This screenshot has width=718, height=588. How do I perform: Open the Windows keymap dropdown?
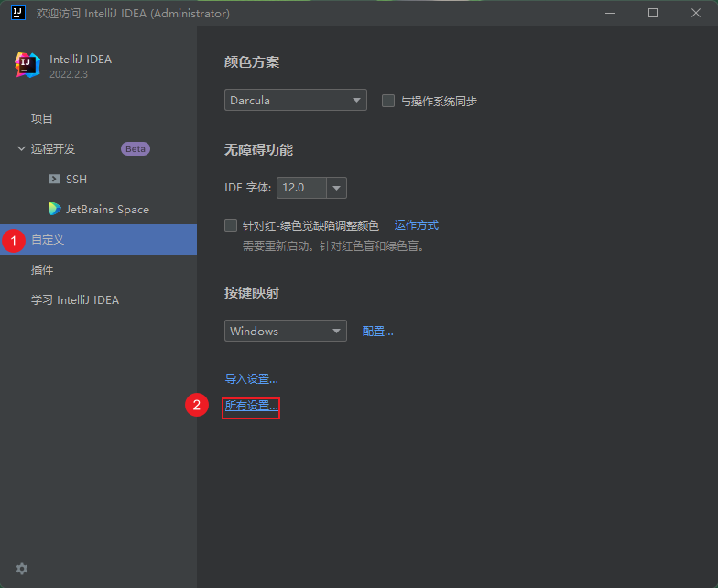click(286, 331)
